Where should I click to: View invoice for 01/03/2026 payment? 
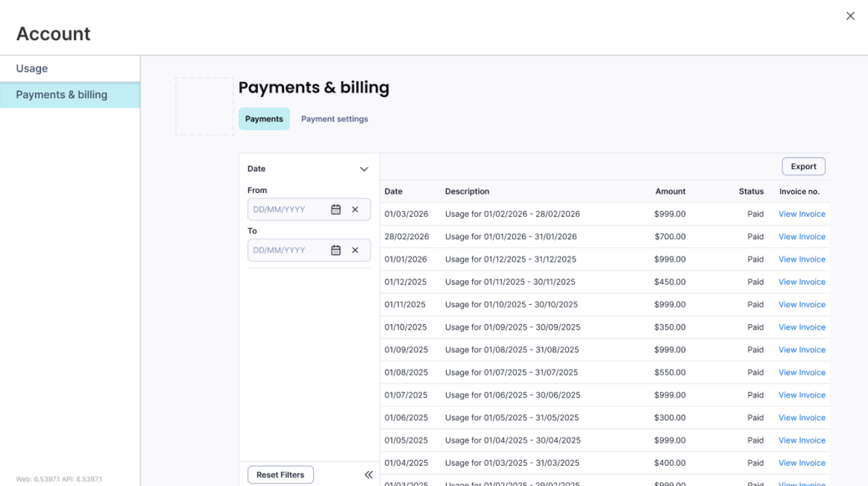pos(802,214)
